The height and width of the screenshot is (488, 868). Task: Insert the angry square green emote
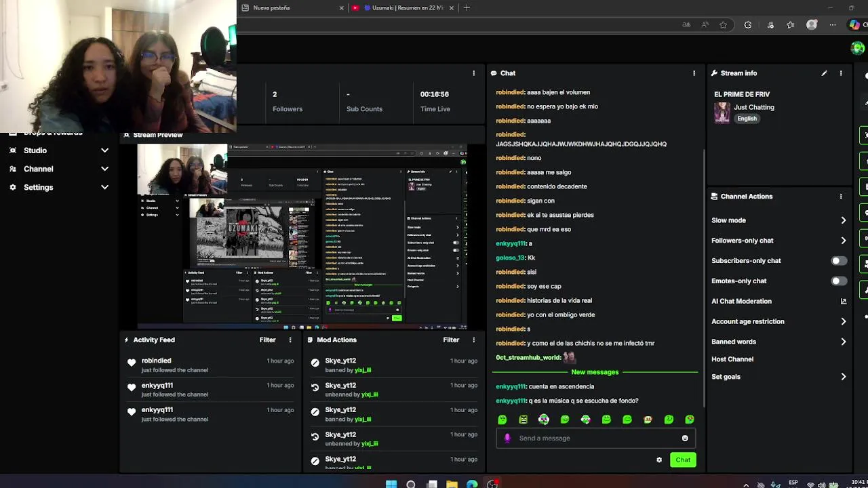point(524,420)
